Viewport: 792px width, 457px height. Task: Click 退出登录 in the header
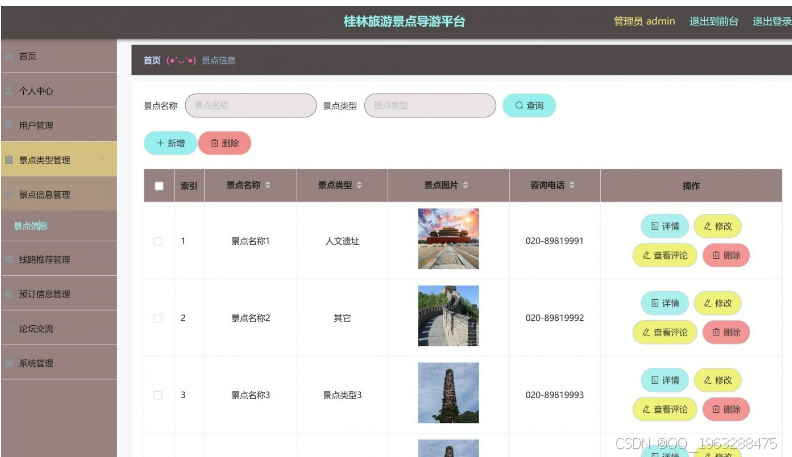tap(772, 21)
